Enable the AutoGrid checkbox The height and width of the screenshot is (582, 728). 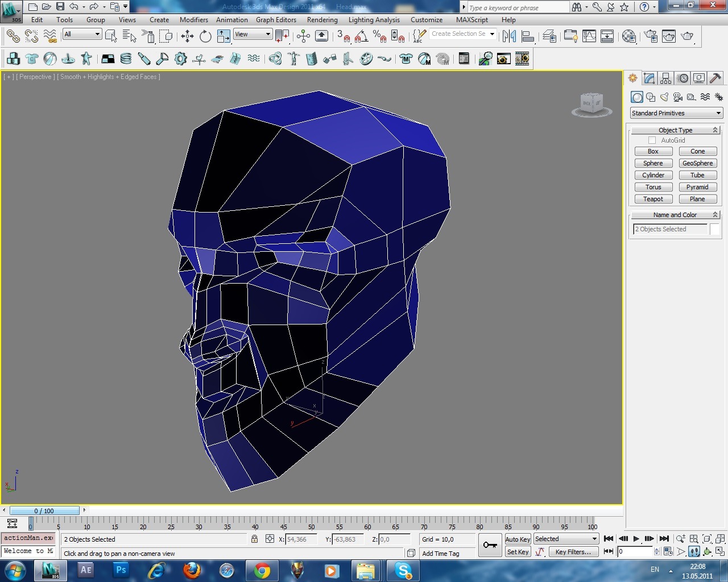(x=652, y=140)
